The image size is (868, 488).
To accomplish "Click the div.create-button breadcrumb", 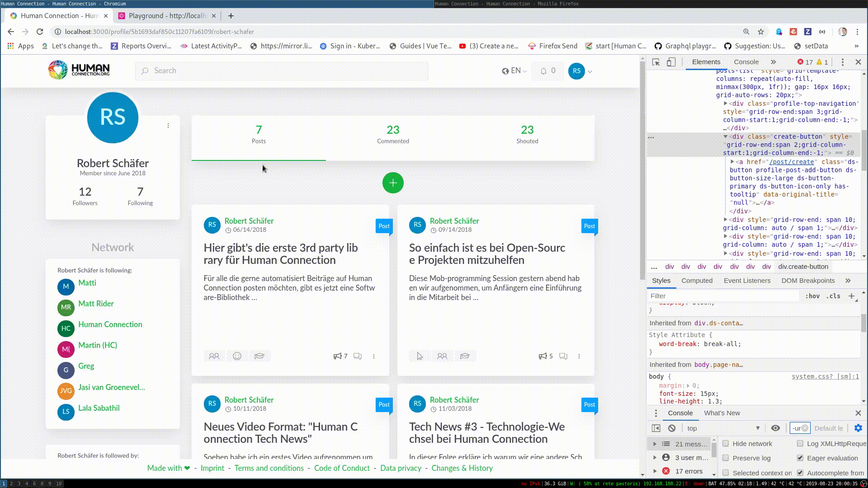I will (803, 267).
